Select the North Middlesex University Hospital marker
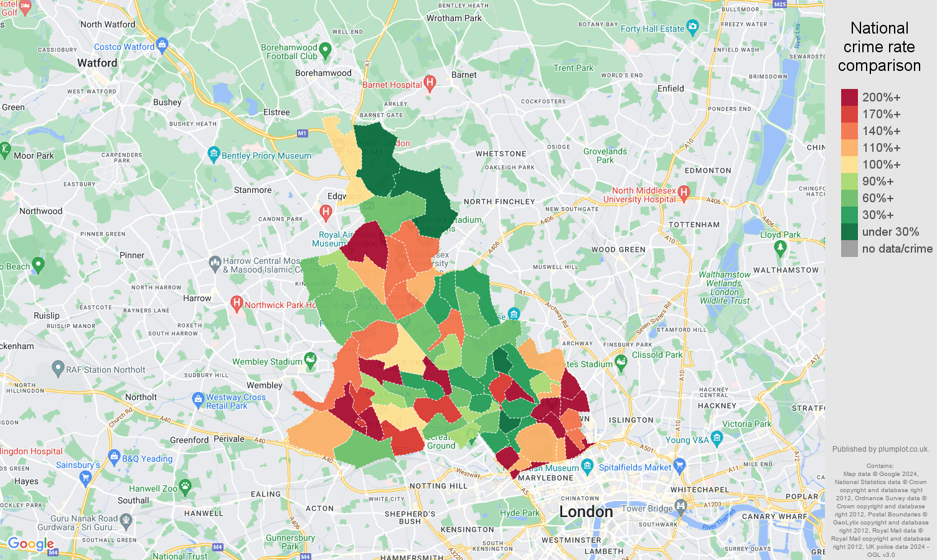 [x=683, y=193]
